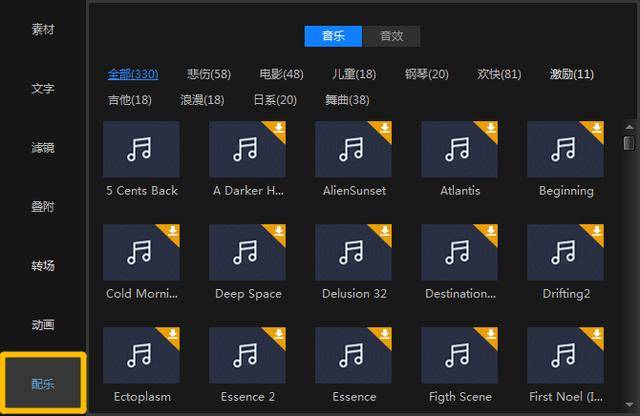The height and width of the screenshot is (416, 640).
Task: Filter by 激励(11) category
Action: [572, 74]
